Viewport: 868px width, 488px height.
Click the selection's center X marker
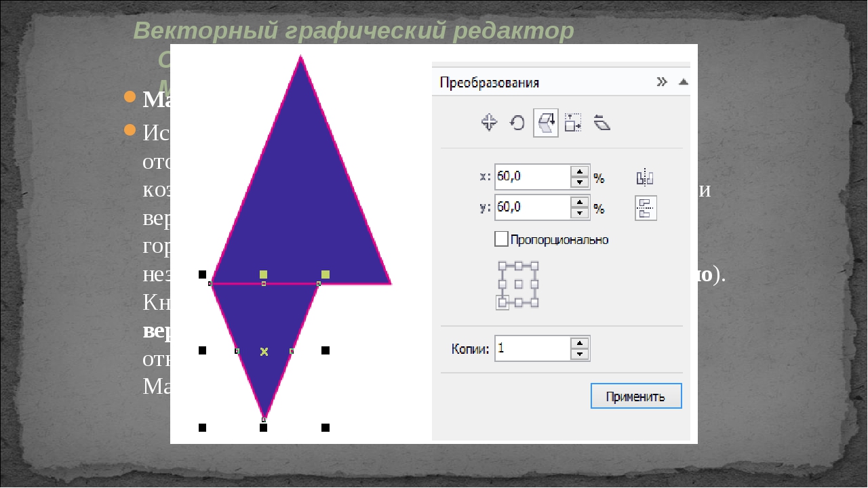(x=264, y=351)
